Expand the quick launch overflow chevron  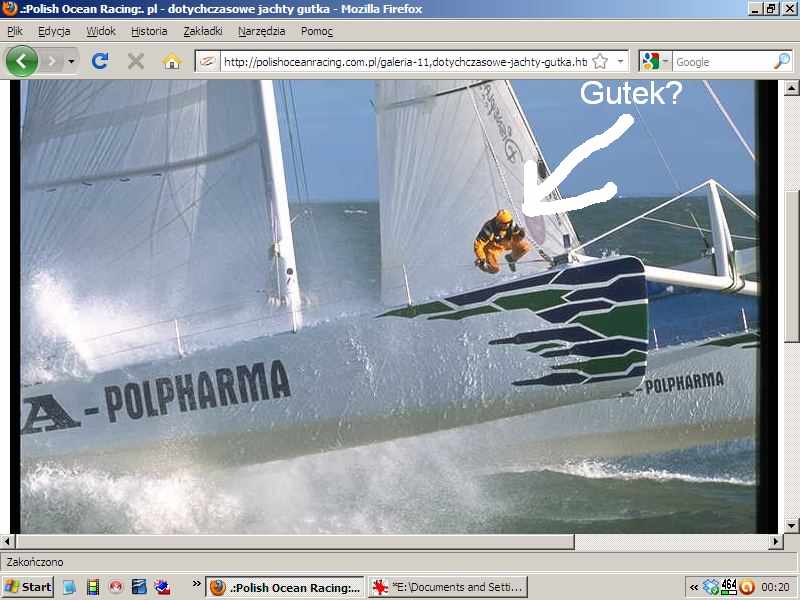tap(196, 584)
